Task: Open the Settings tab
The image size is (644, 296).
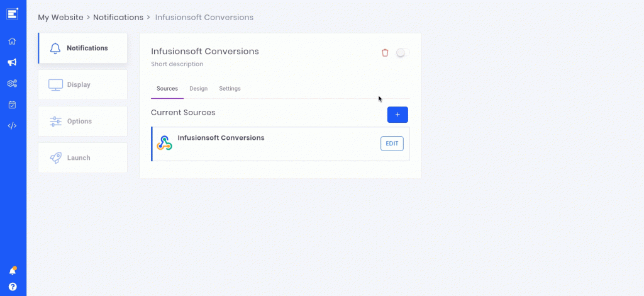Action: coord(230,88)
